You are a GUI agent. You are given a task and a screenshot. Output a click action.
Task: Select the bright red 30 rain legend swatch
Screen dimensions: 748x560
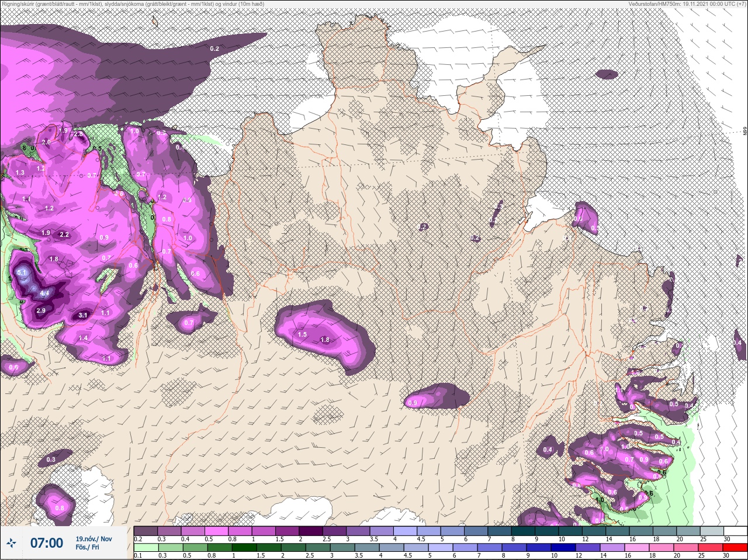click(735, 548)
